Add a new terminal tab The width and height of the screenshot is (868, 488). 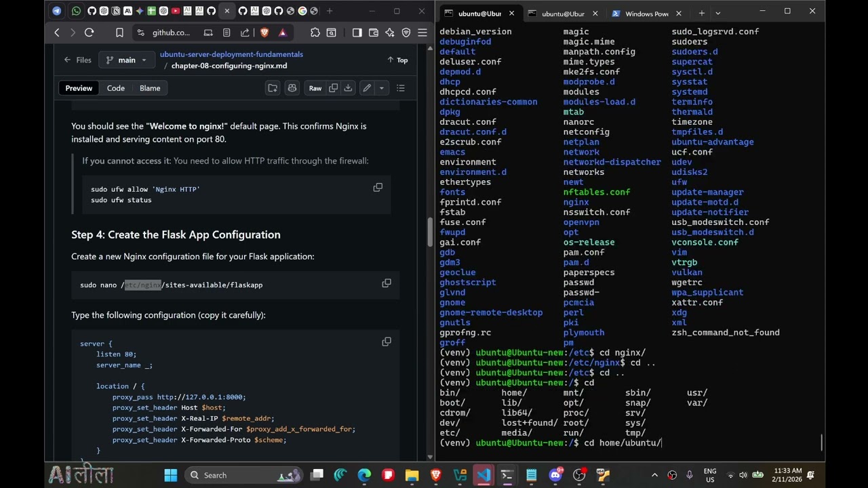pos(701,13)
